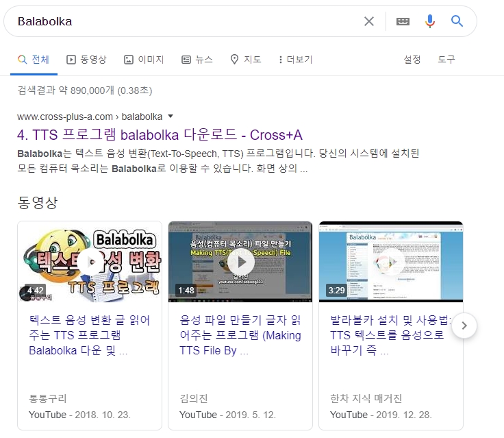Switch to the 지도 tab
Viewport: 504px width, 438px height.
pos(246,60)
